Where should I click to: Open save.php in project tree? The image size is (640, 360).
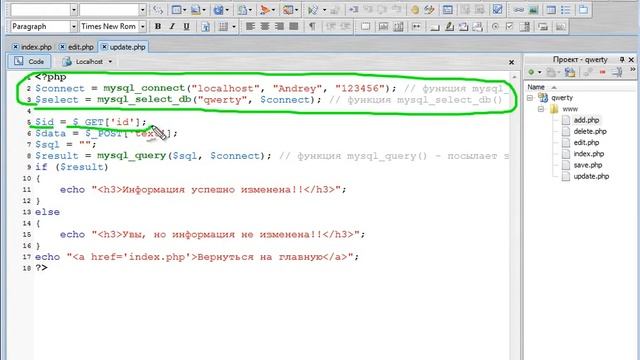(x=588, y=165)
